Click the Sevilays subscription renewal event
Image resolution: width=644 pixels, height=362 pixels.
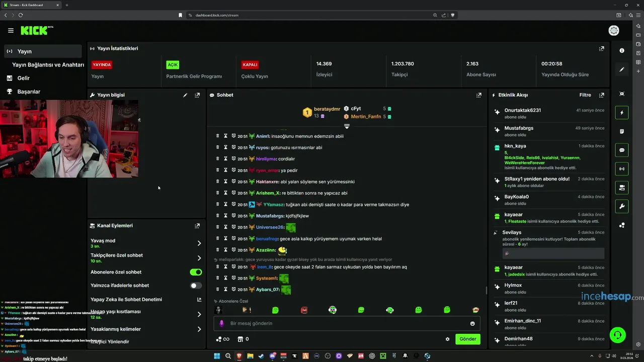point(549,244)
